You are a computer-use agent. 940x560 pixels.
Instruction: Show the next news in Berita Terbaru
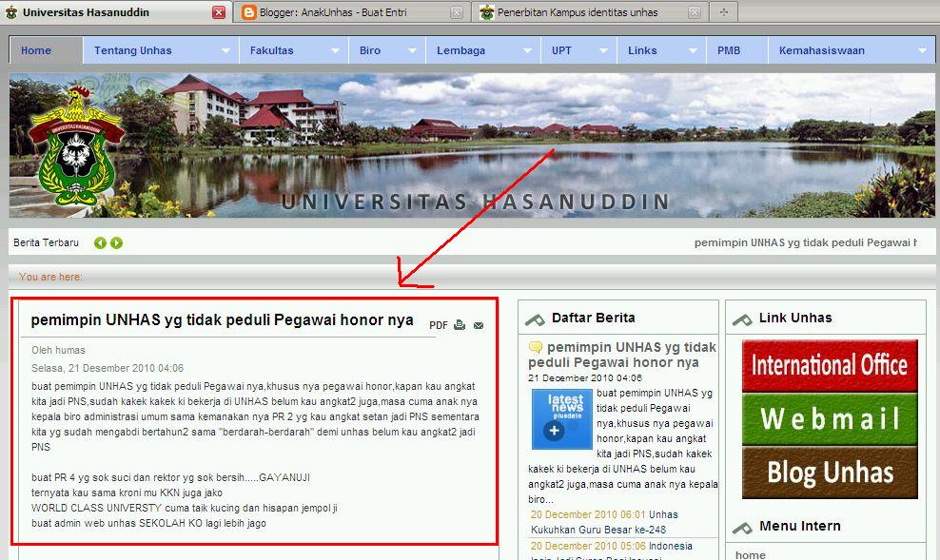coord(116,242)
